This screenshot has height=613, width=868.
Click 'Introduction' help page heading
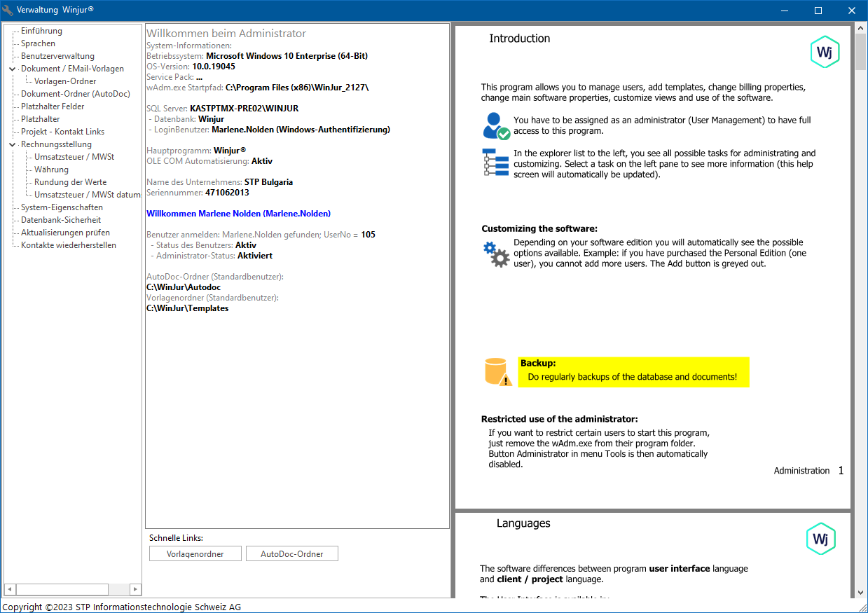pyautogui.click(x=520, y=39)
